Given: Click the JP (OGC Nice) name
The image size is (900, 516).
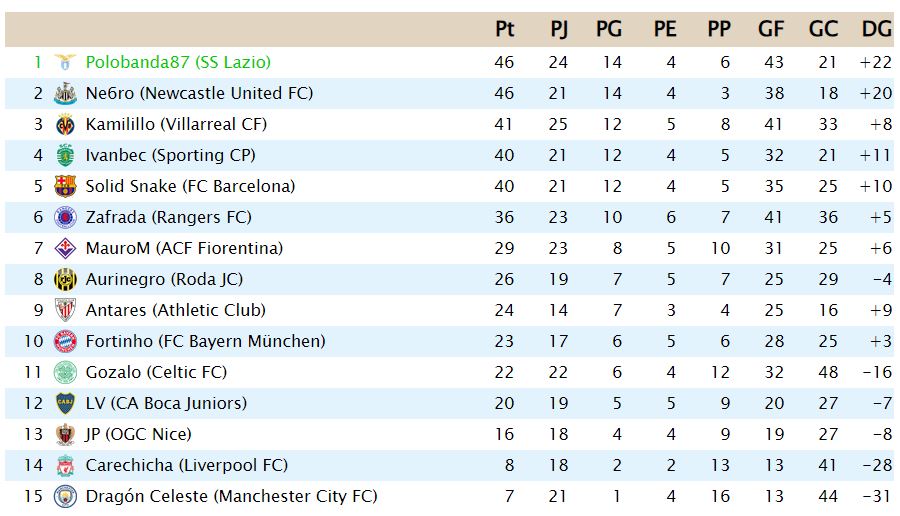Looking at the screenshot, I should tap(138, 434).
